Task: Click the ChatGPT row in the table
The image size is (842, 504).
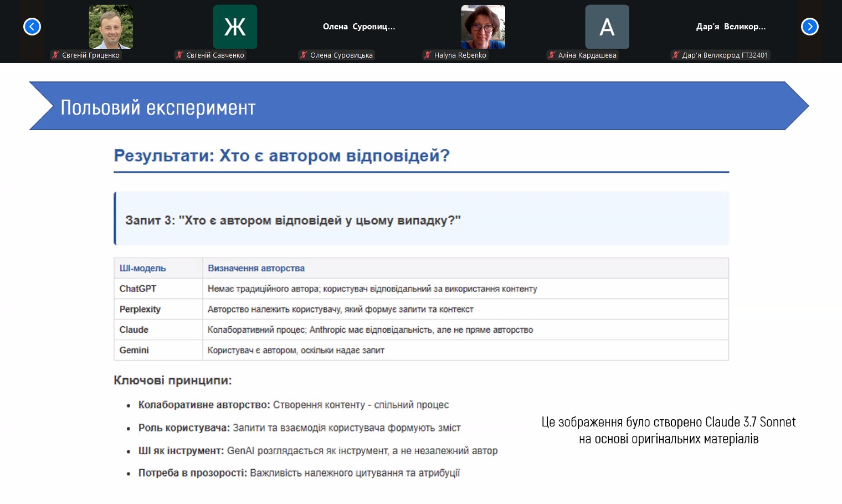Action: coord(421,289)
